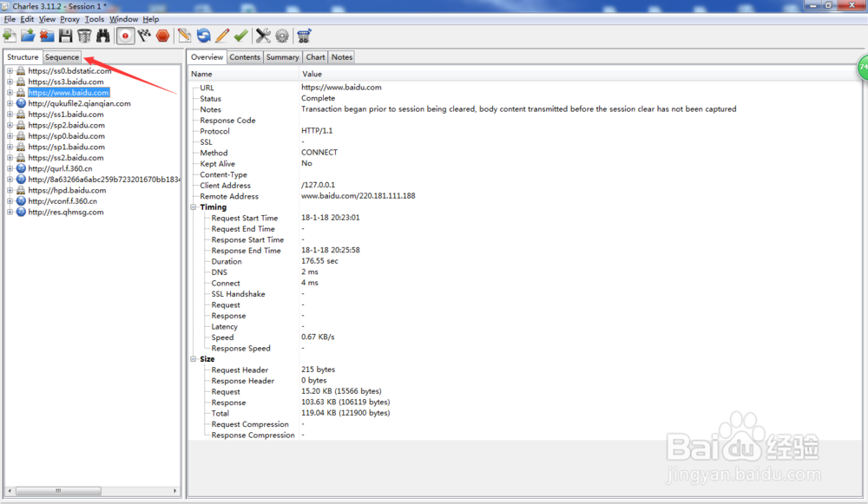The image size is (868, 504).
Task: Select https://sp0.baidu.com host
Action: point(67,136)
